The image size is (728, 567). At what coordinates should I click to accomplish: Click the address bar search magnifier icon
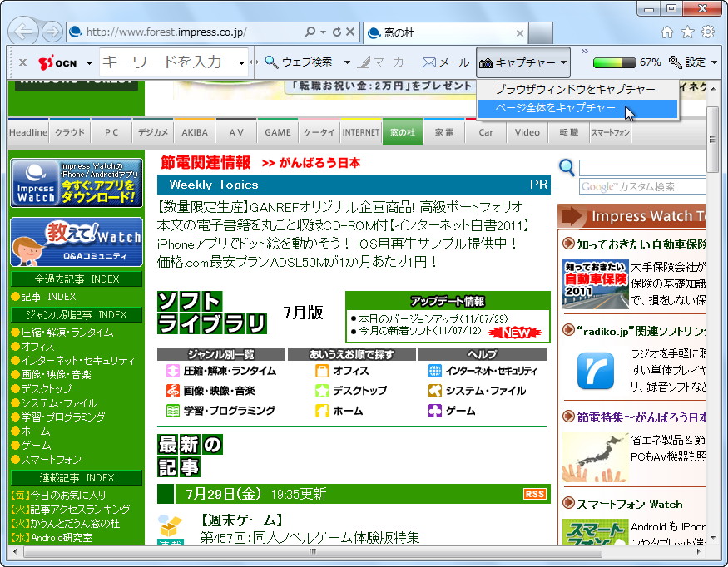pyautogui.click(x=310, y=32)
